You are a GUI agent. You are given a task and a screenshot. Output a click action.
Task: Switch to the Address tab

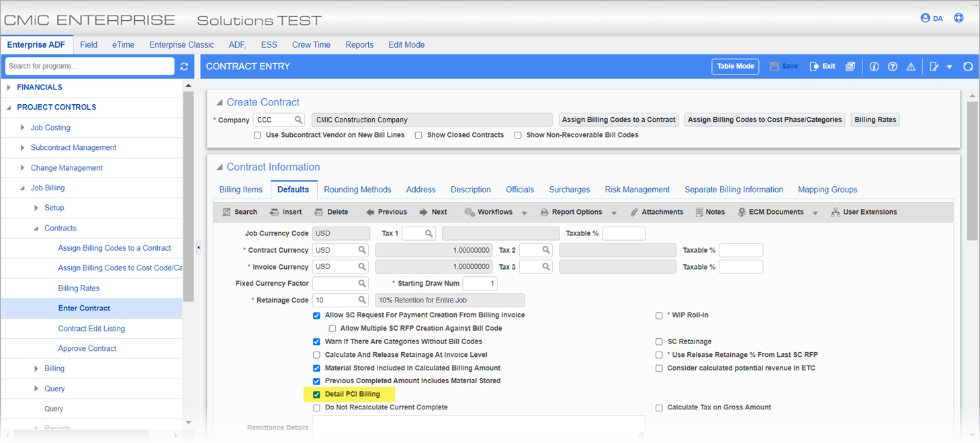coord(420,190)
